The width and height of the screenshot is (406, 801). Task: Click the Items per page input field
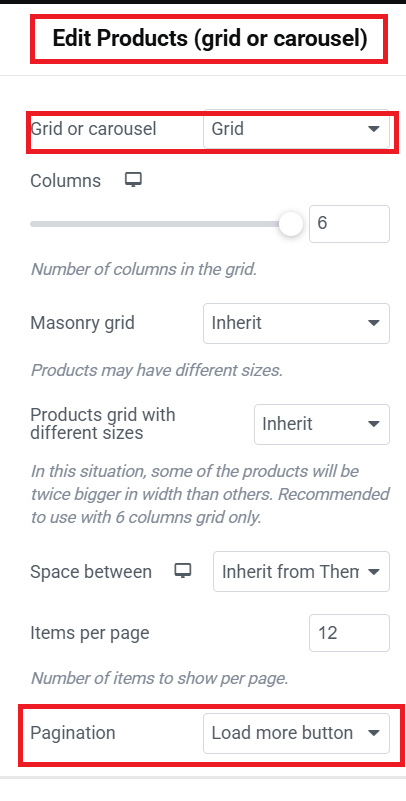click(349, 633)
